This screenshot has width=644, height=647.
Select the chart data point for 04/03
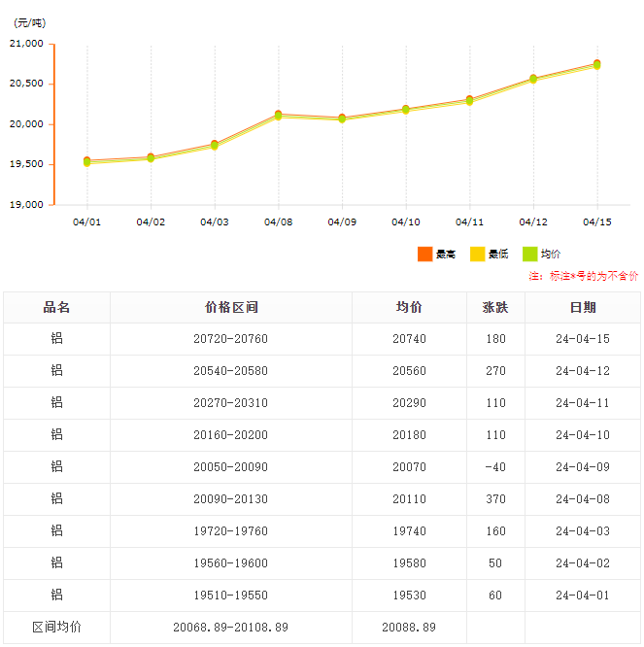215,145
